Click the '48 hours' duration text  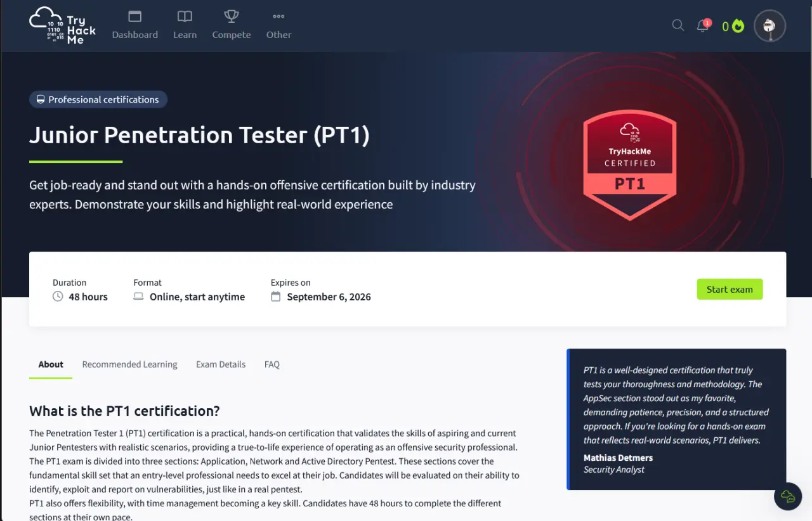88,297
